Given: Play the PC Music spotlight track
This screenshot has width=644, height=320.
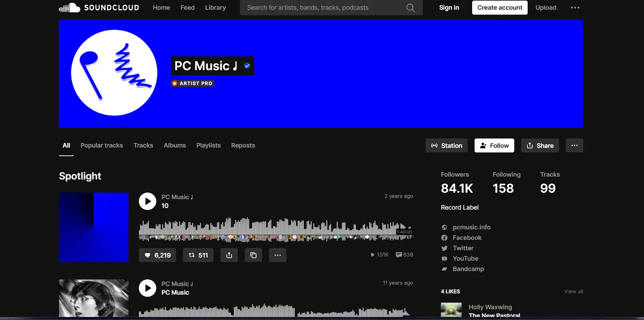Looking at the screenshot, I should (148, 288).
